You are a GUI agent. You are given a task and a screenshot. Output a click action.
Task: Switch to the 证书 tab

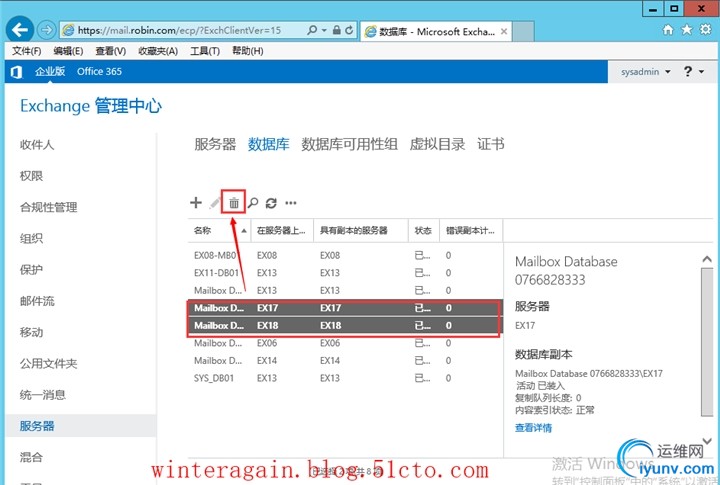490,144
